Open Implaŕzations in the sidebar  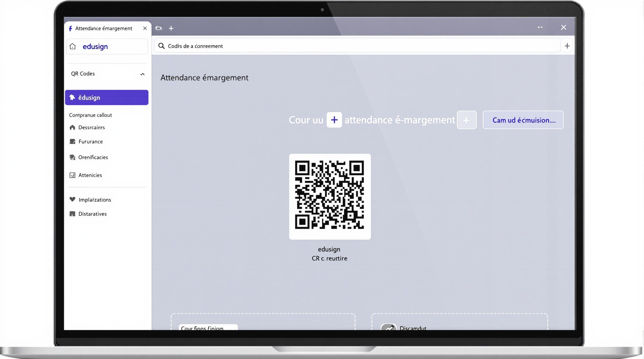click(x=95, y=200)
